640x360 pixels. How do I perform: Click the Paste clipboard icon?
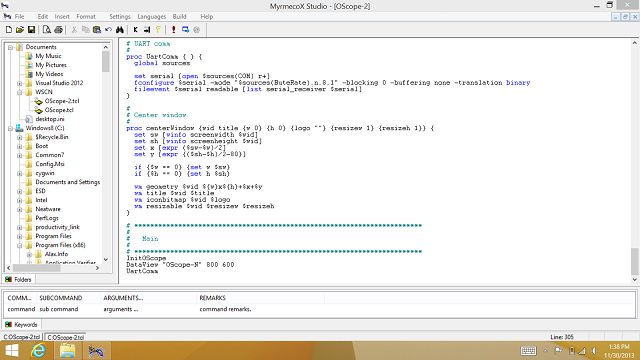coord(97,29)
